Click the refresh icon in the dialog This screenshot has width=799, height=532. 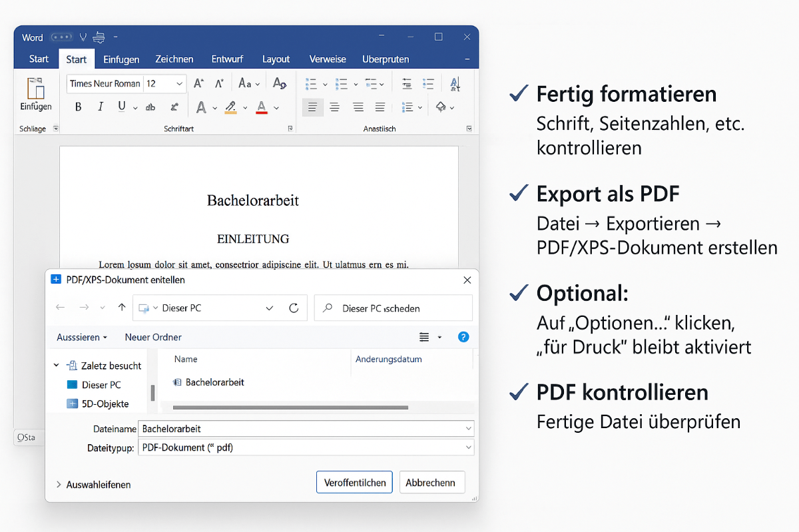click(293, 308)
